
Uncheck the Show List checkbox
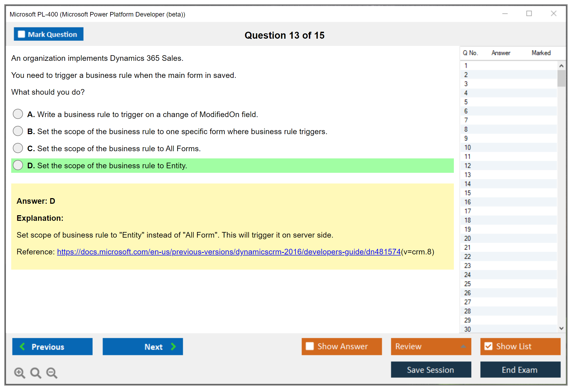(x=488, y=346)
